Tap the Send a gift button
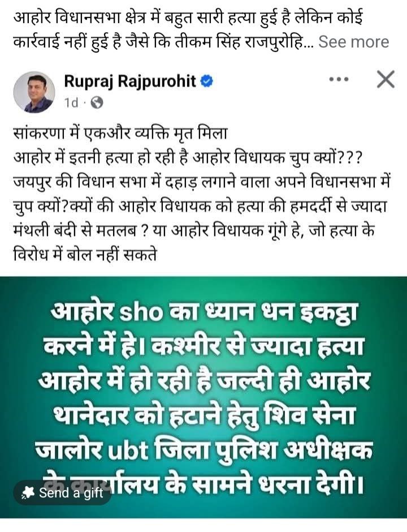The height and width of the screenshot is (532, 407). click(x=62, y=492)
